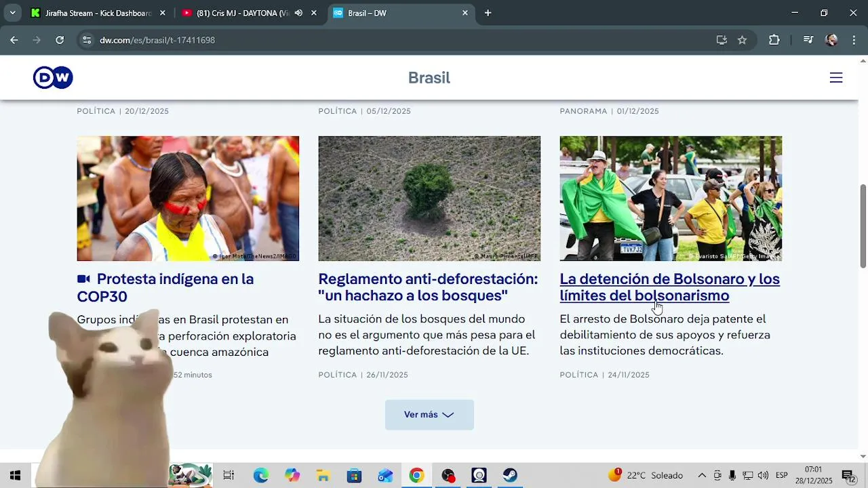Open the Bolsonaro supporters image
The image size is (868, 488).
[671, 199]
